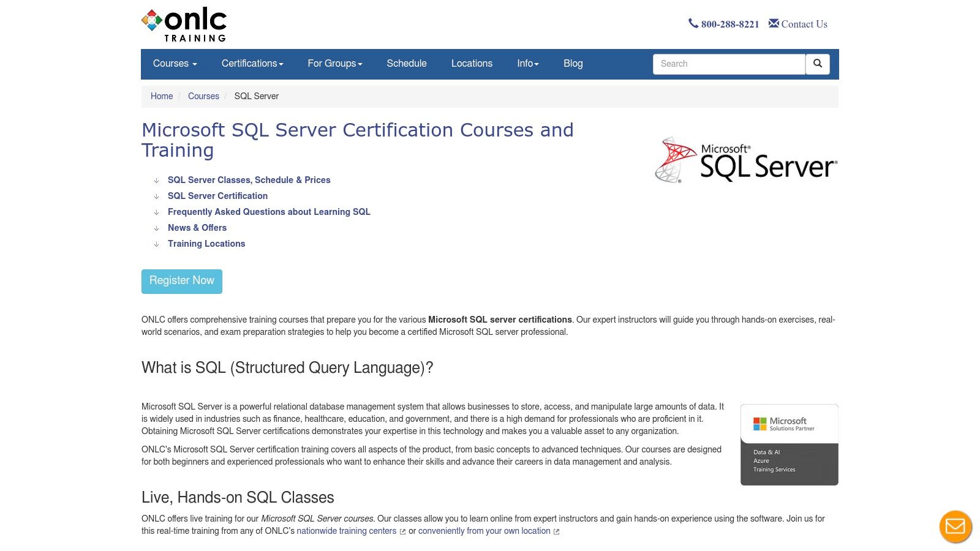Image resolution: width=980 pixels, height=551 pixels.
Task: Click the external link icon after your own location
Action: tap(556, 532)
